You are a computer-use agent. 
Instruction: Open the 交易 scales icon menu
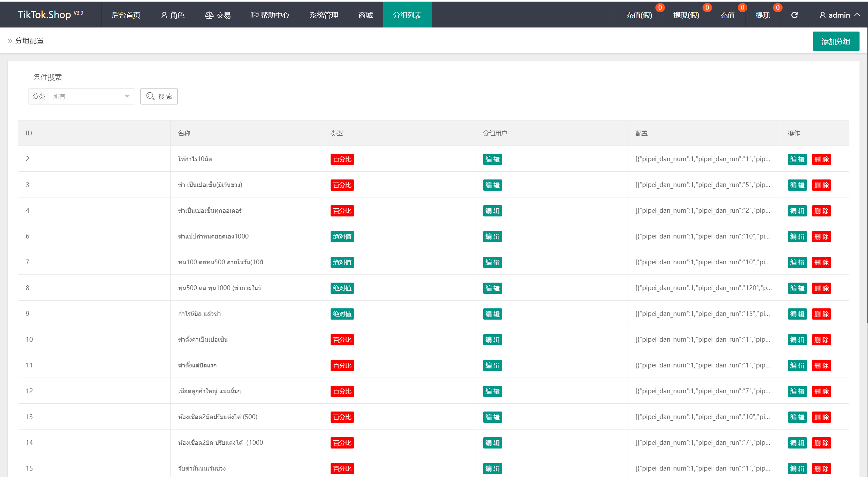[x=217, y=15]
